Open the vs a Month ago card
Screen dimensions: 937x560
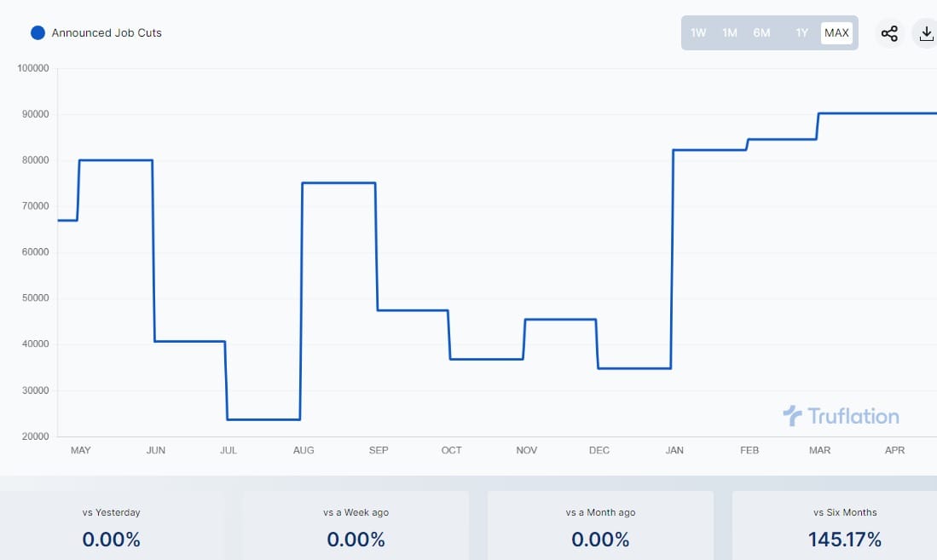600,526
